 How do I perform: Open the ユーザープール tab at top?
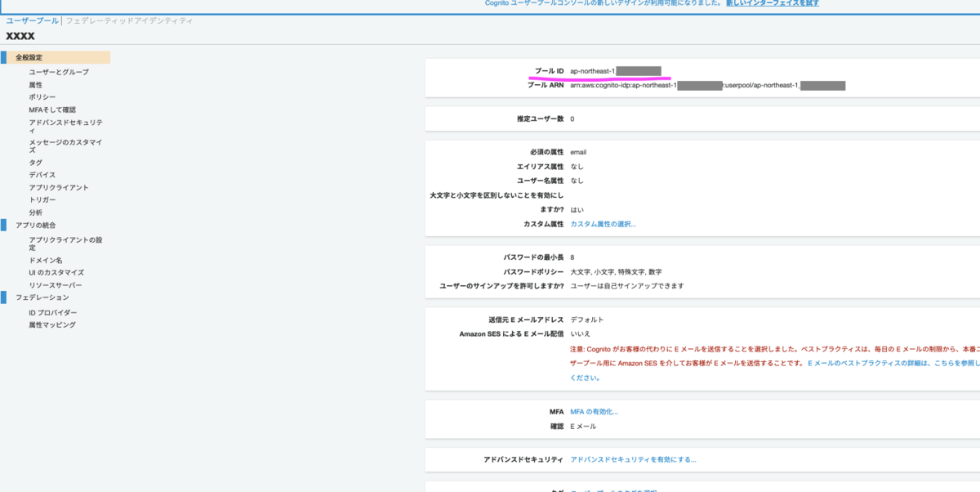32,20
